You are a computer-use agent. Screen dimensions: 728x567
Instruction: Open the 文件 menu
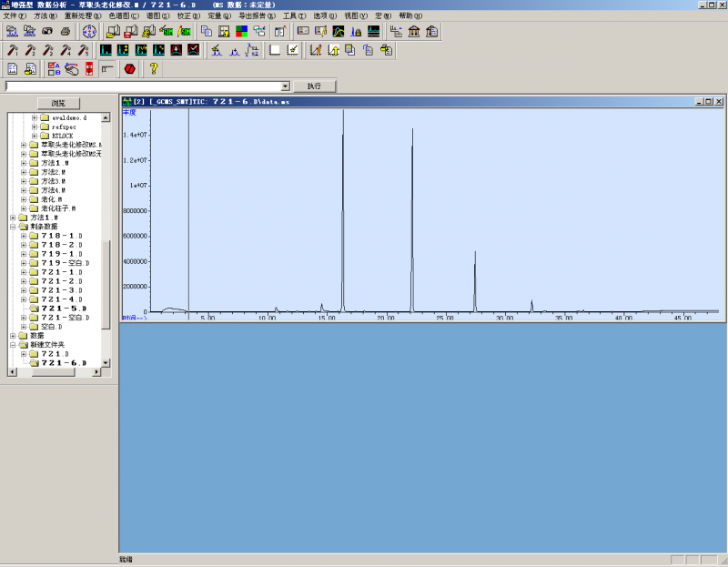14,15
